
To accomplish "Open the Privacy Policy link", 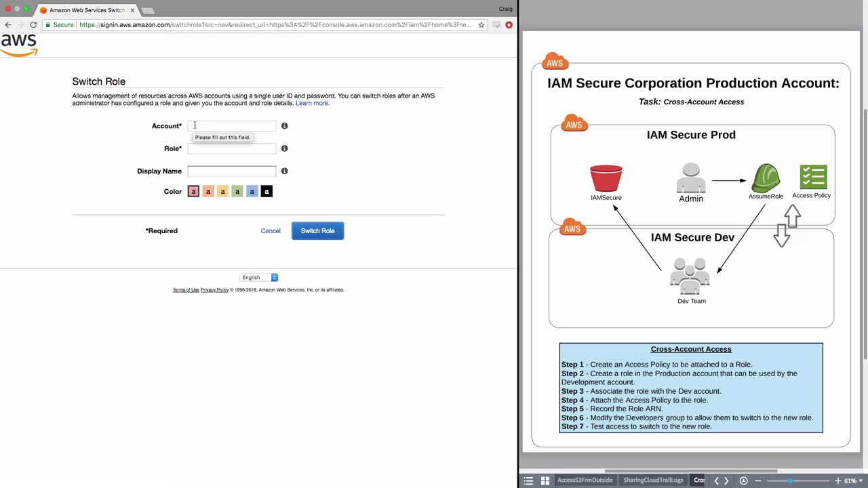I will (x=215, y=290).
